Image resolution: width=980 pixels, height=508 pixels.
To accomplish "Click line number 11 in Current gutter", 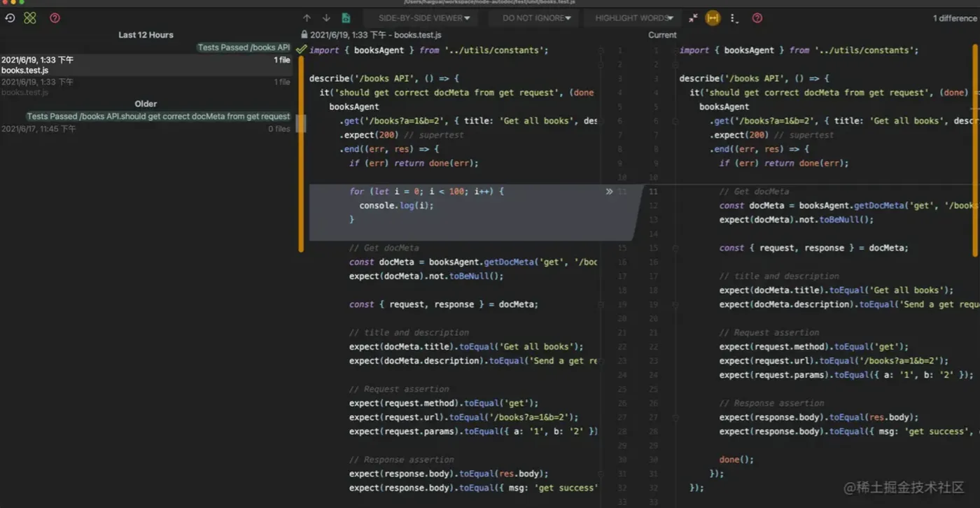I will 653,191.
